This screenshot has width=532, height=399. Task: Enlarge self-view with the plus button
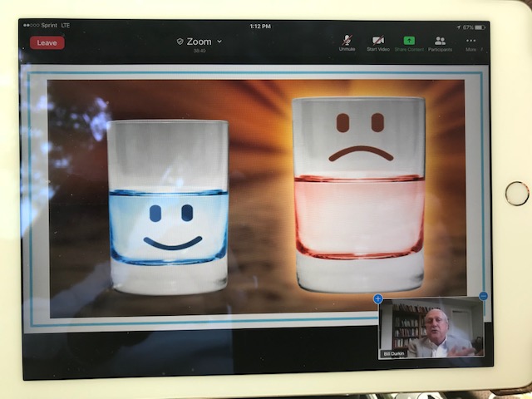(x=378, y=298)
